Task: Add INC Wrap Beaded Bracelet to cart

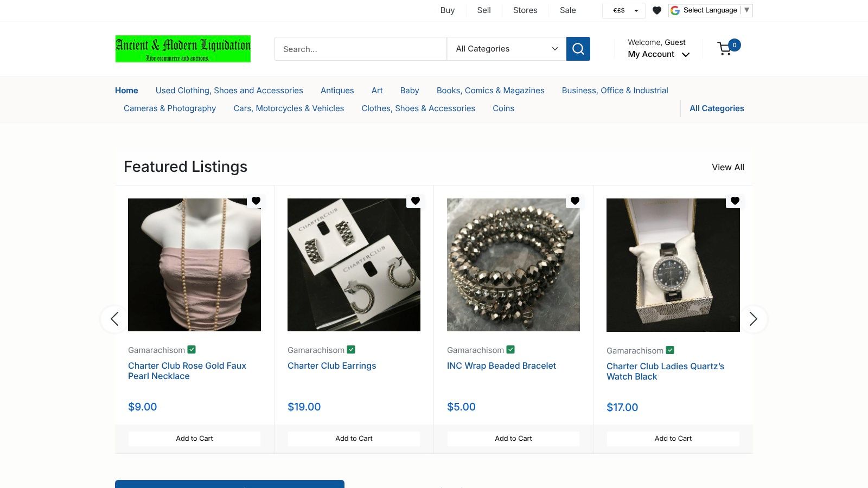Action: tap(513, 439)
